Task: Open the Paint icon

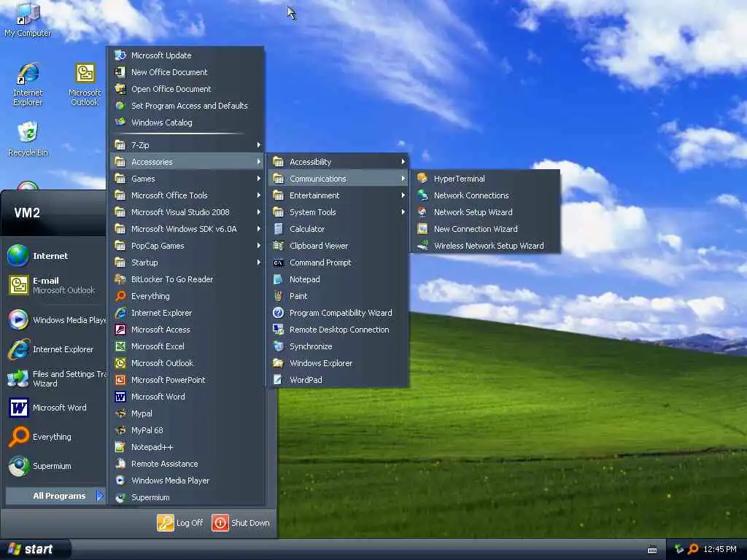Action: pyautogui.click(x=278, y=296)
